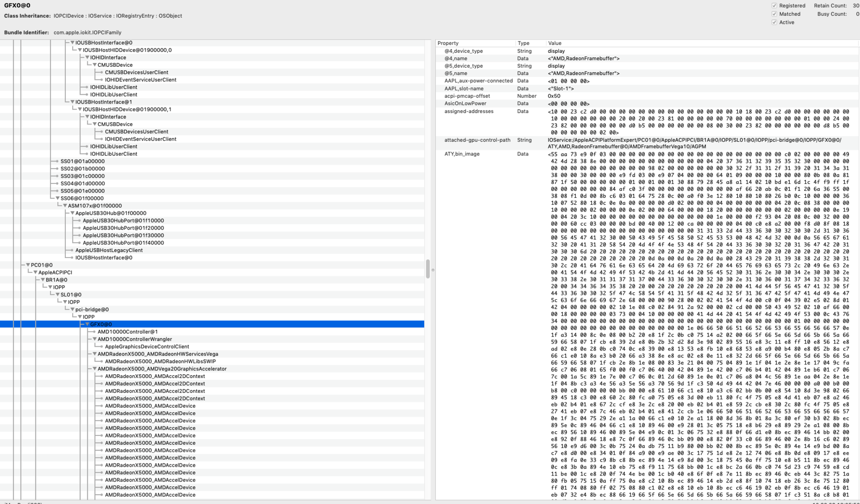Click the Retain Count value 30
Viewport: 860px width, 504px height.
coord(856,6)
